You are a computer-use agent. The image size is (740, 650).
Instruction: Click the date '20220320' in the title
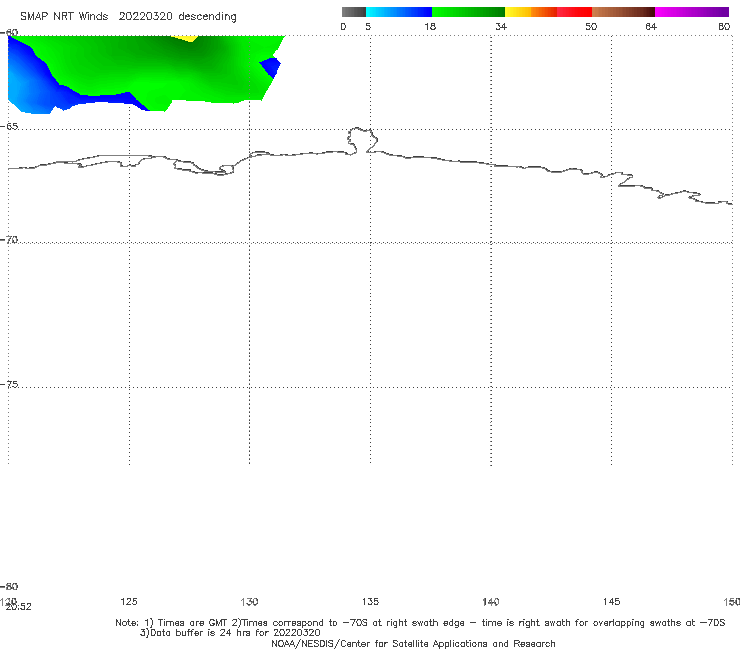(146, 17)
